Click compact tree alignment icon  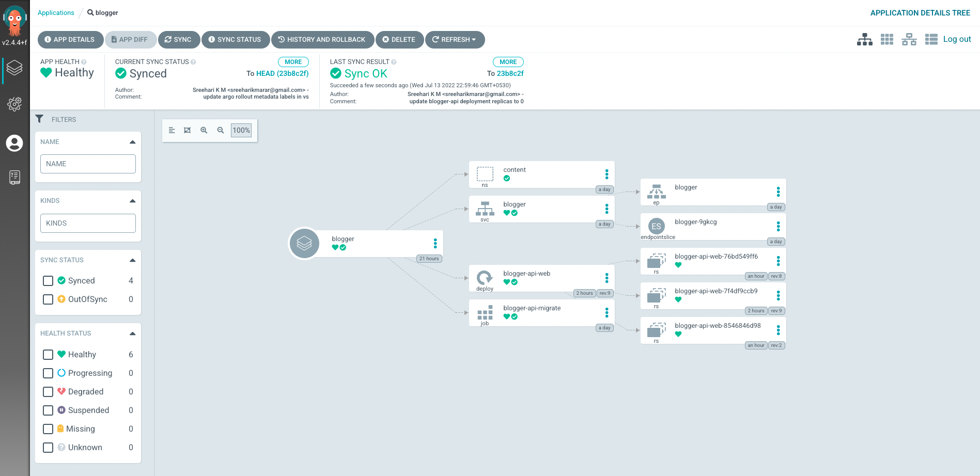click(172, 130)
